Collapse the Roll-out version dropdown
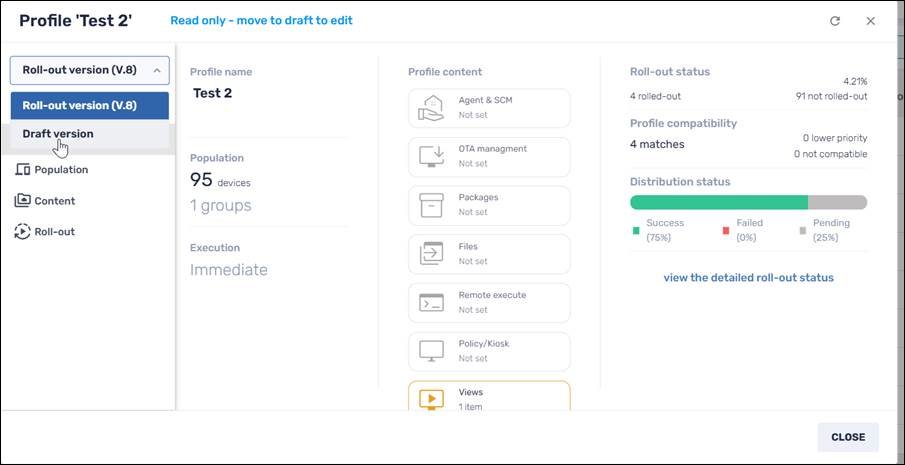 (90, 70)
